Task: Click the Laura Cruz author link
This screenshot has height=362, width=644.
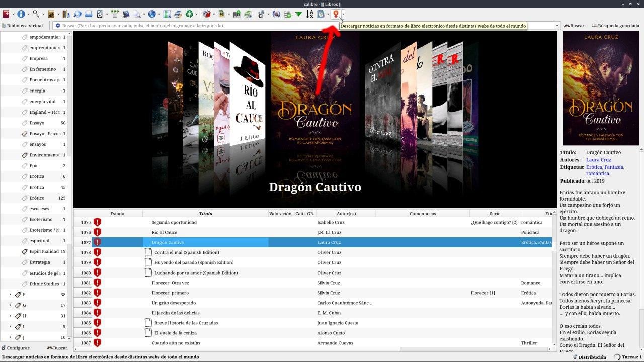Action: (598, 160)
